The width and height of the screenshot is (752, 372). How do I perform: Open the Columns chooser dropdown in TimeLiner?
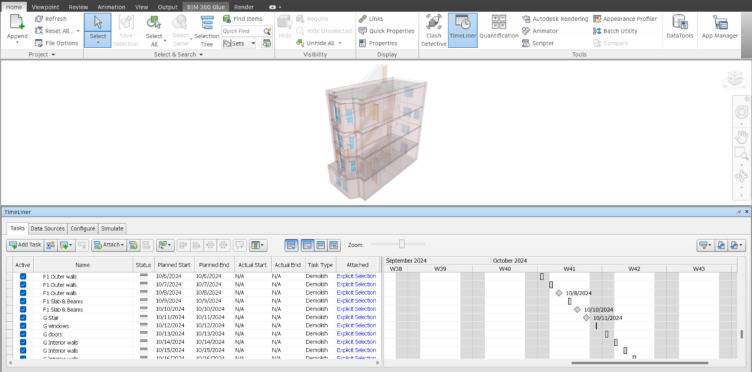(x=258, y=245)
